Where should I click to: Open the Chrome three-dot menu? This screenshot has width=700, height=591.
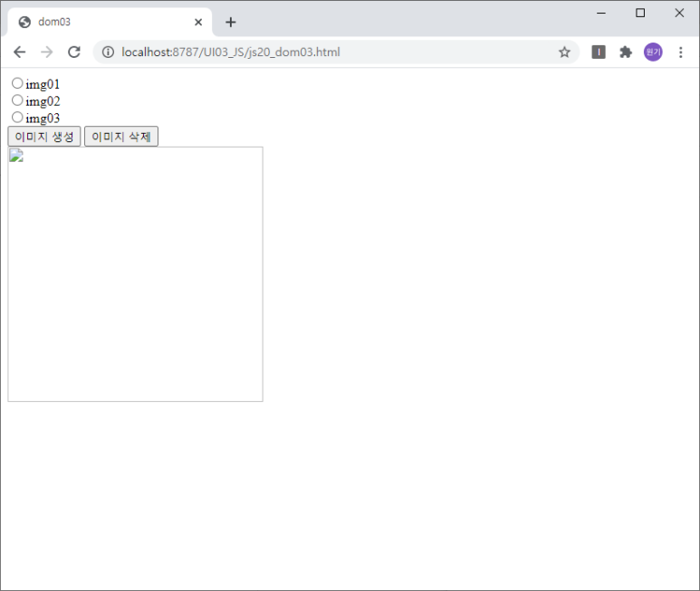[681, 52]
